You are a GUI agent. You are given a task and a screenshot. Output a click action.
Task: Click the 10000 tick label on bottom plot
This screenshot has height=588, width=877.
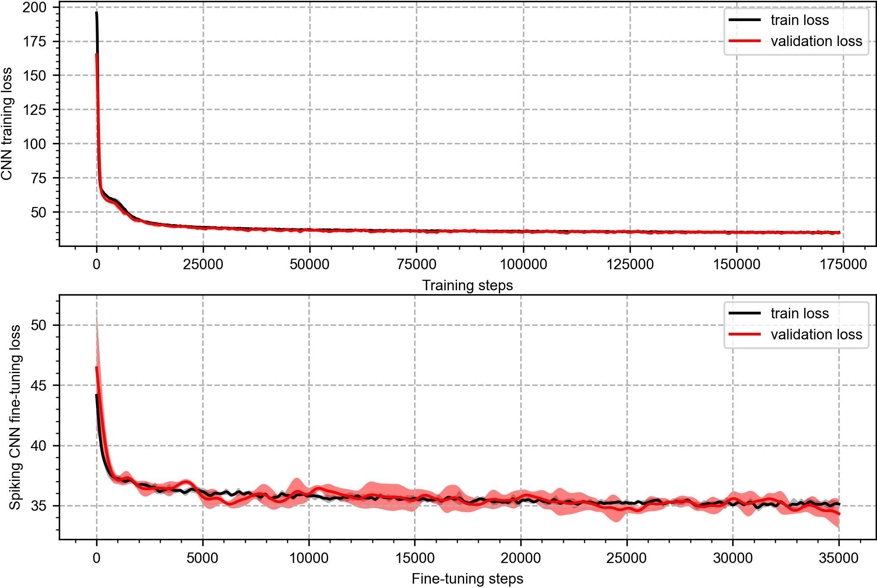[x=309, y=558]
